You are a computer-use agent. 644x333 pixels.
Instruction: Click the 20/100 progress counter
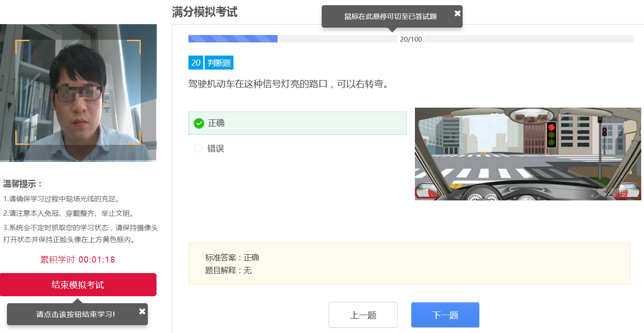pyautogui.click(x=411, y=39)
